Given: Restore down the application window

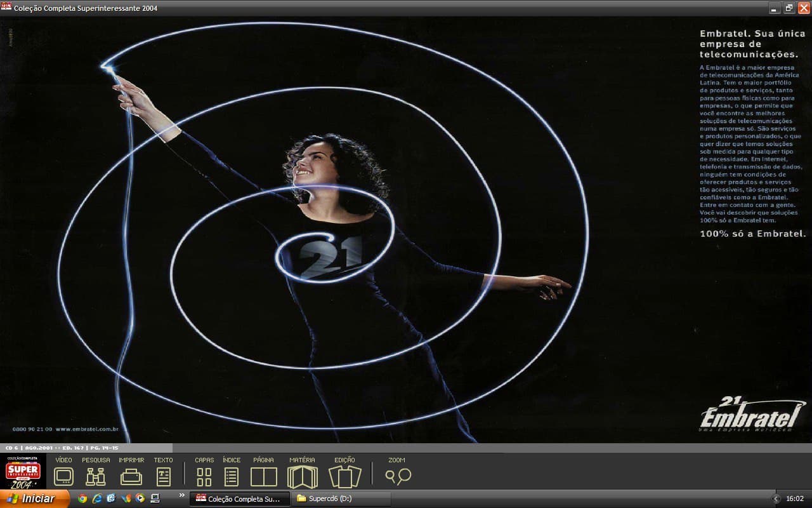Looking at the screenshot, I should tap(789, 8).
